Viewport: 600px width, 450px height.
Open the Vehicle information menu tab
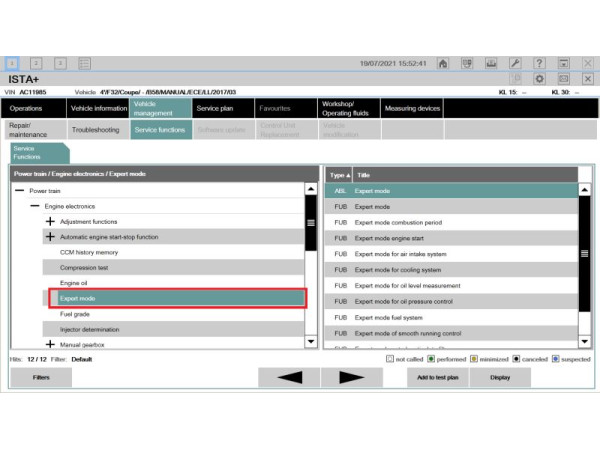(x=98, y=108)
